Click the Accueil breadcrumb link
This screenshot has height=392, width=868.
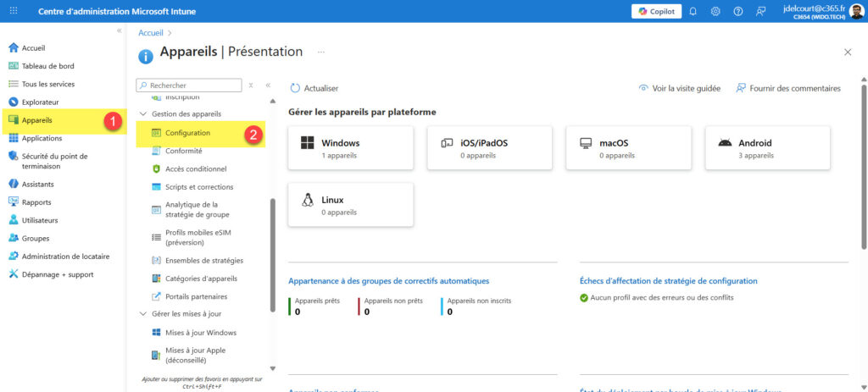150,32
